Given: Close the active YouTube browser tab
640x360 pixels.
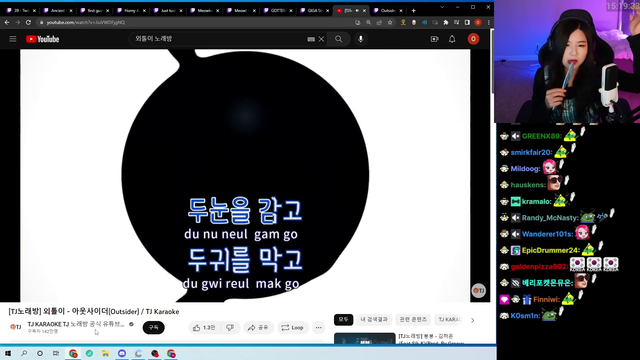Looking at the screenshot, I should 364,11.
